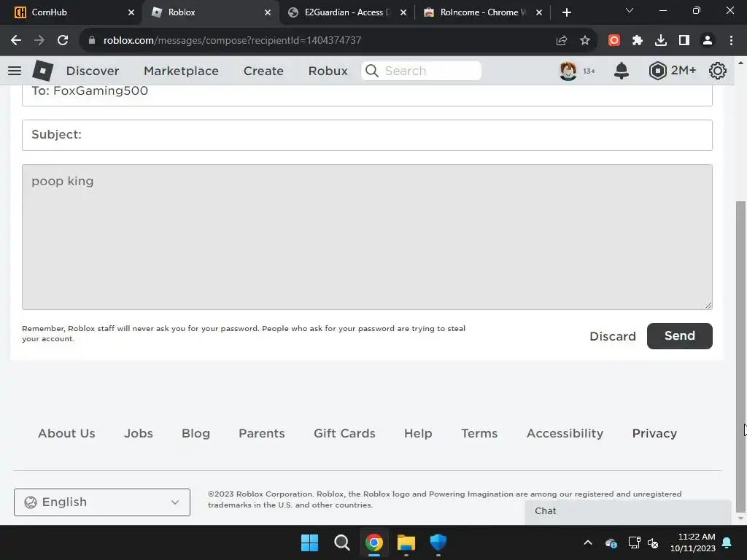Bookmark this page with the star icon
Screen dimensions: 747x560
coord(585,41)
